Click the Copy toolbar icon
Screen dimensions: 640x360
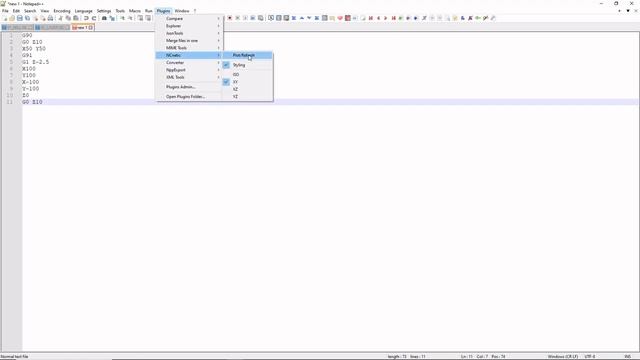(x=68, y=18)
